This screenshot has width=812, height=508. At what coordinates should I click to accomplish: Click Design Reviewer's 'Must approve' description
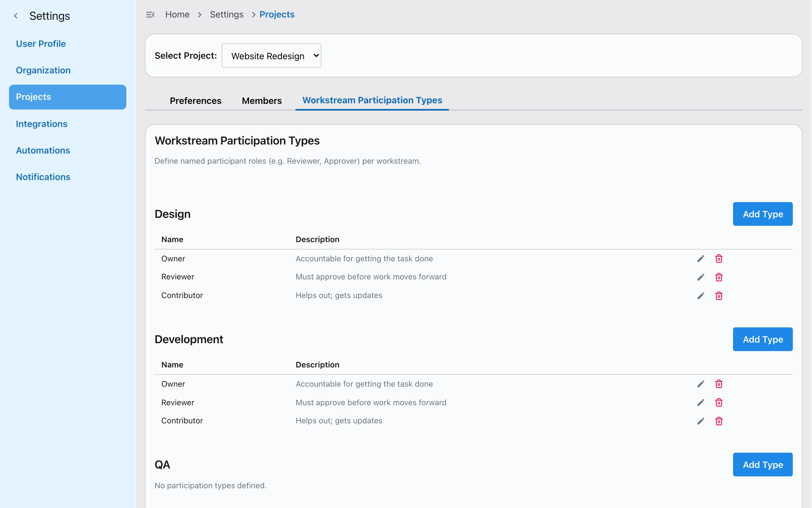coord(371,277)
